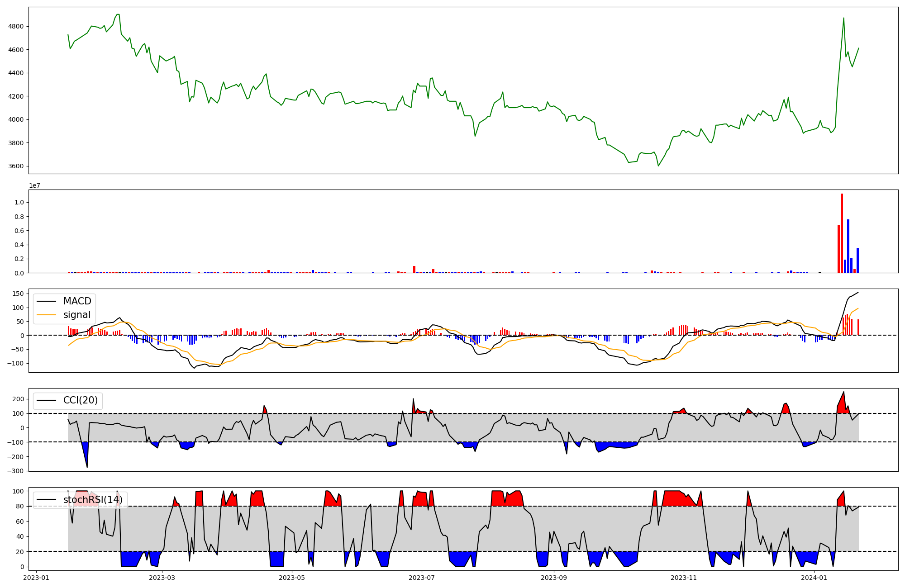The image size is (905, 588).
Task: Click the 80 stochRSI axis label
Action: [x=20, y=506]
